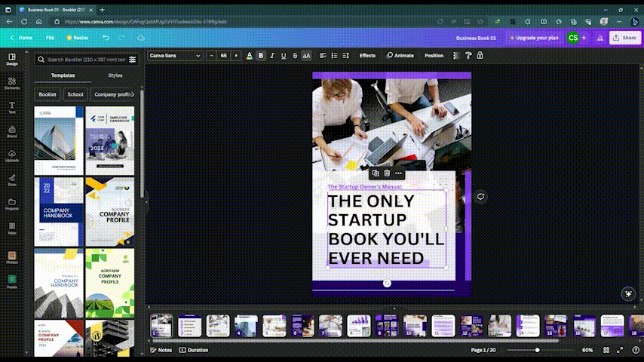Undo the last action

pyautogui.click(x=106, y=38)
